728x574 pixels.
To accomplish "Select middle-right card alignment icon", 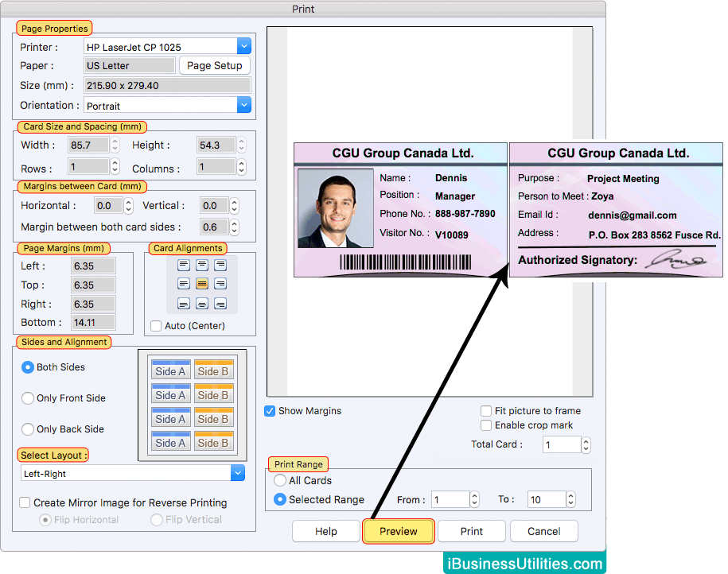I will pyautogui.click(x=220, y=284).
